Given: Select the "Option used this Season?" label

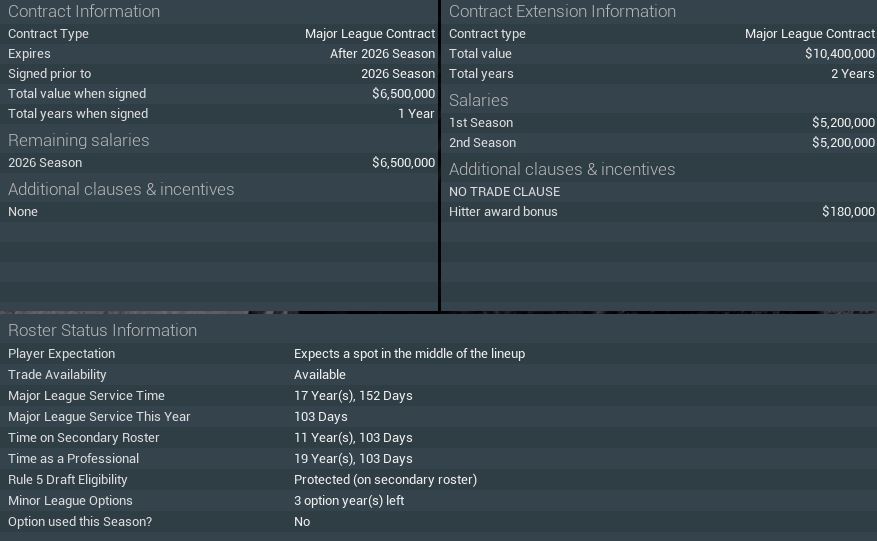Looking at the screenshot, I should (80, 522).
